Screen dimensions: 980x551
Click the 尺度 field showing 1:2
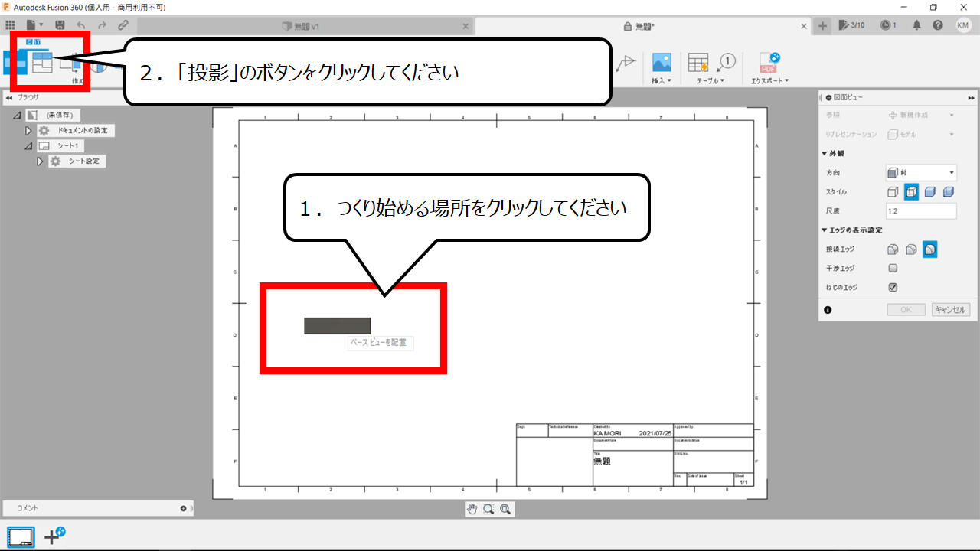tap(921, 211)
